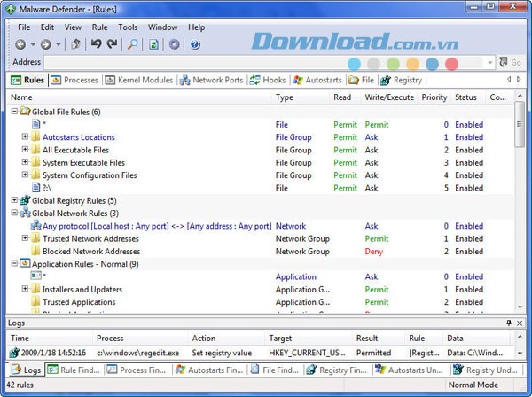Click the green Refresh toolbar icon
This screenshot has height=397, width=532.
pyautogui.click(x=153, y=44)
